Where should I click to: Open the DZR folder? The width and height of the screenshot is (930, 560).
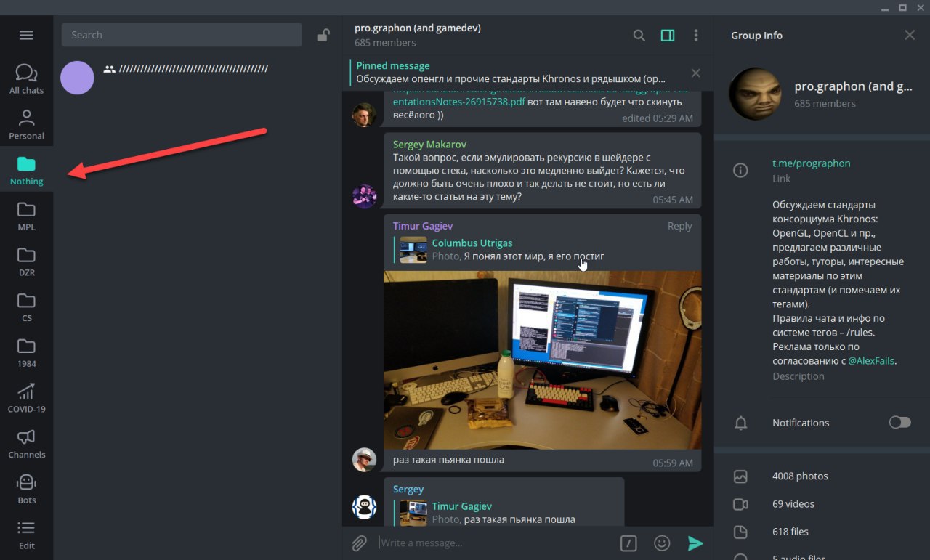(x=26, y=261)
